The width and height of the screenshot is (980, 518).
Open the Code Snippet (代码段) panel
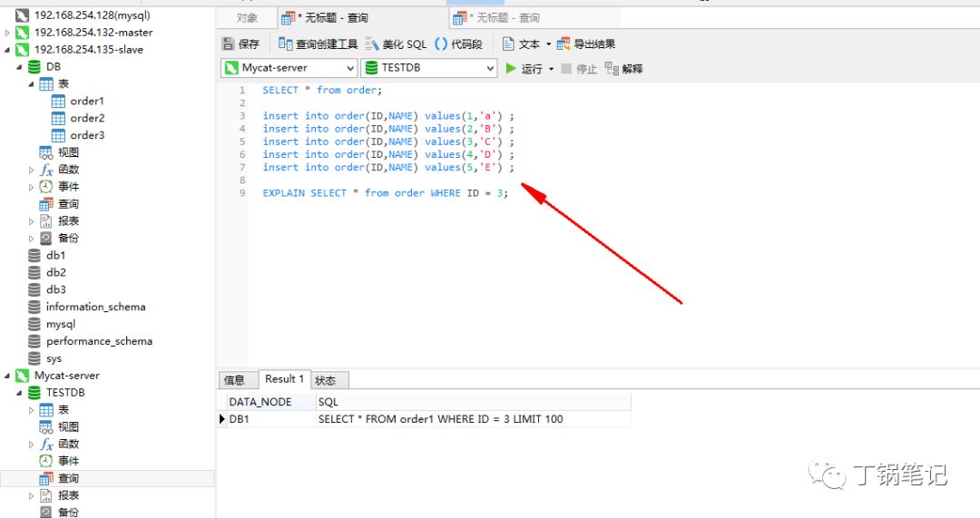[x=459, y=44]
